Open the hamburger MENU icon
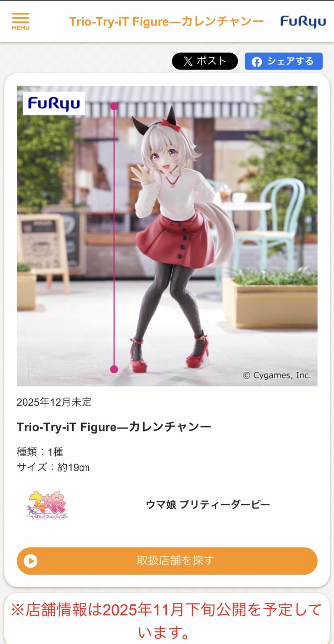Image resolution: width=334 pixels, height=644 pixels. click(20, 21)
